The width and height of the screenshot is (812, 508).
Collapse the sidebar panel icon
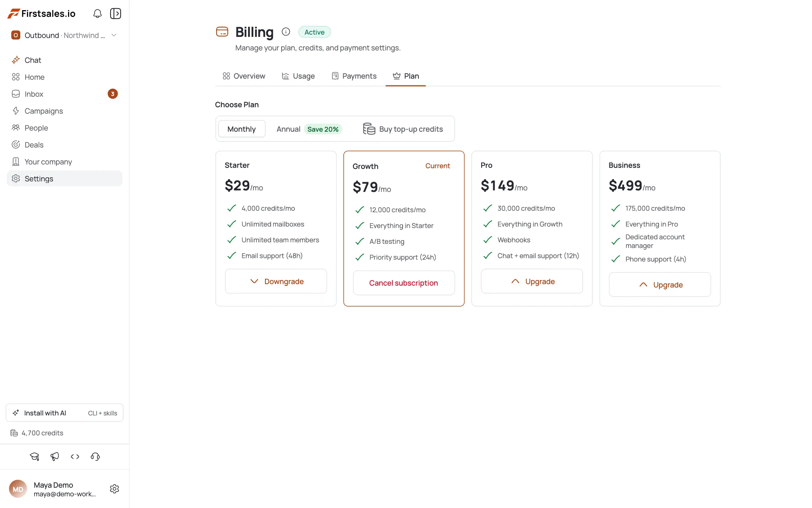115,14
